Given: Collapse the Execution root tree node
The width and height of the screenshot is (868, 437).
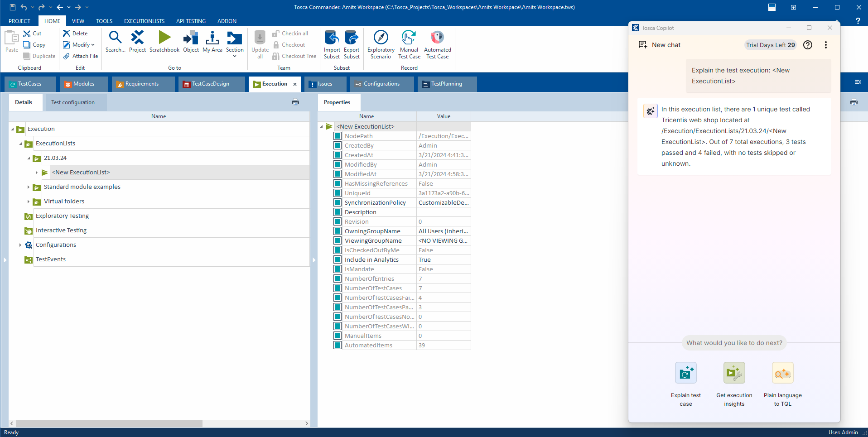Looking at the screenshot, I should pyautogui.click(x=13, y=130).
